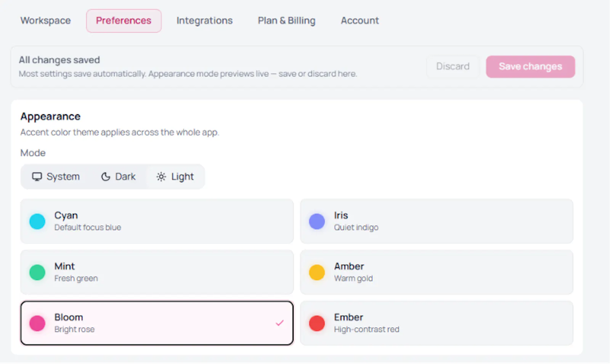Viewport: 610px width, 364px height.
Task: Switch mode to Dark
Action: point(118,176)
